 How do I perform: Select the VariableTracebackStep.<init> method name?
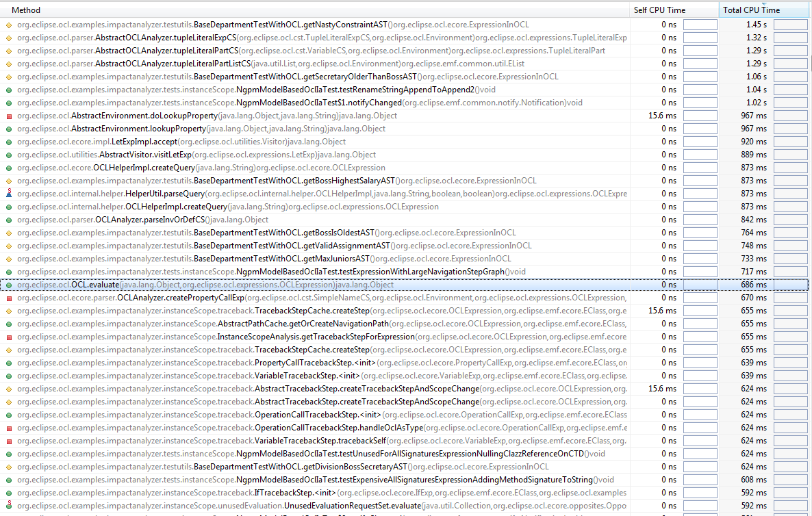coord(307,376)
